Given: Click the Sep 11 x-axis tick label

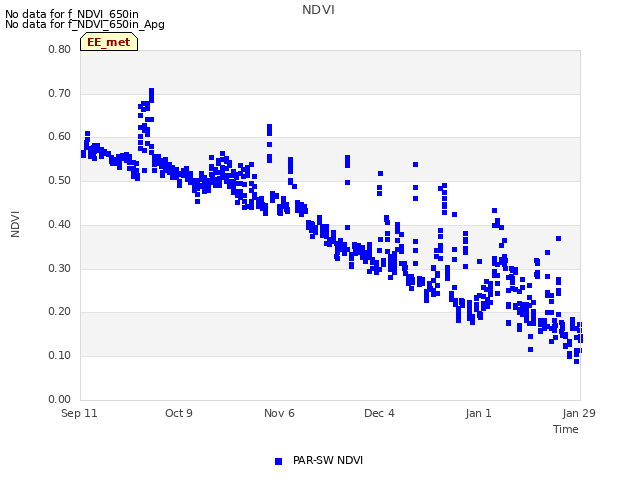Looking at the screenshot, I should [79, 413].
